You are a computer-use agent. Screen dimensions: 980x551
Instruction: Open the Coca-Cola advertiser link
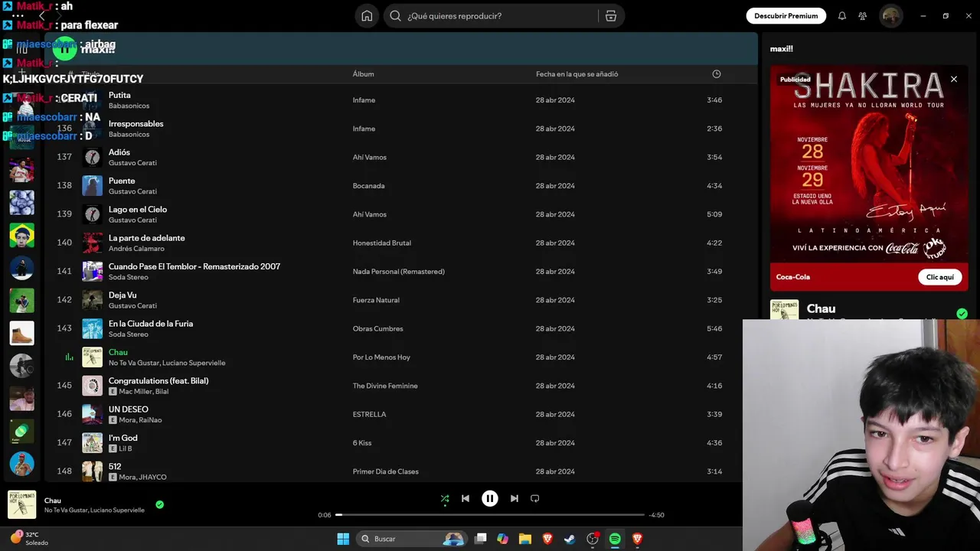(x=792, y=277)
